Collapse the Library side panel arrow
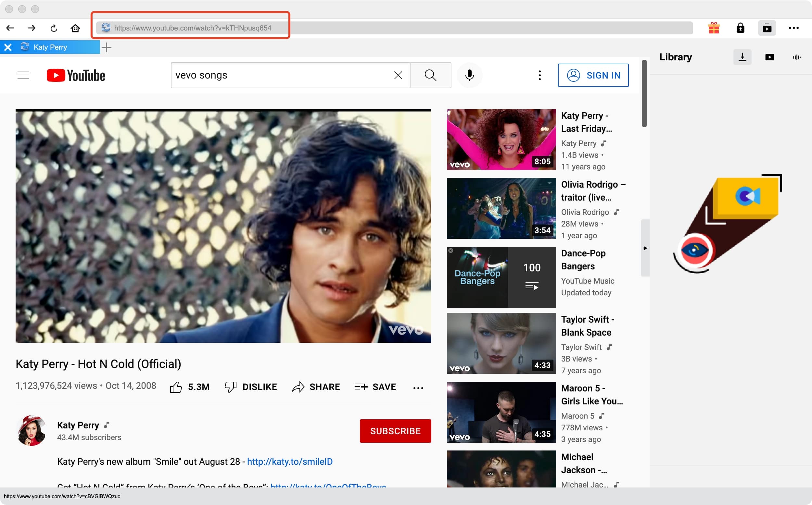Viewport: 812px width, 505px height. click(x=645, y=248)
